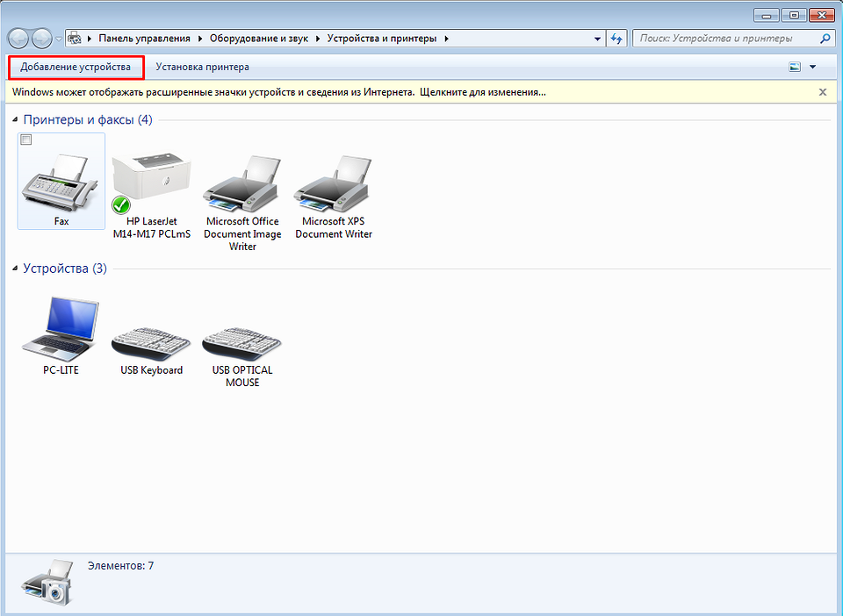Collapse the Устройства group
Viewport: 843px width, 616px height.
click(16, 269)
